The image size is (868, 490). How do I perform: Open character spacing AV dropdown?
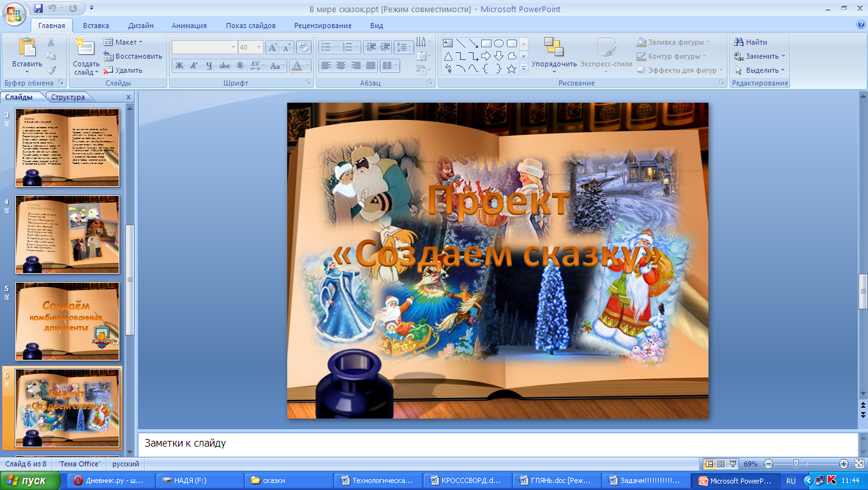pos(257,65)
